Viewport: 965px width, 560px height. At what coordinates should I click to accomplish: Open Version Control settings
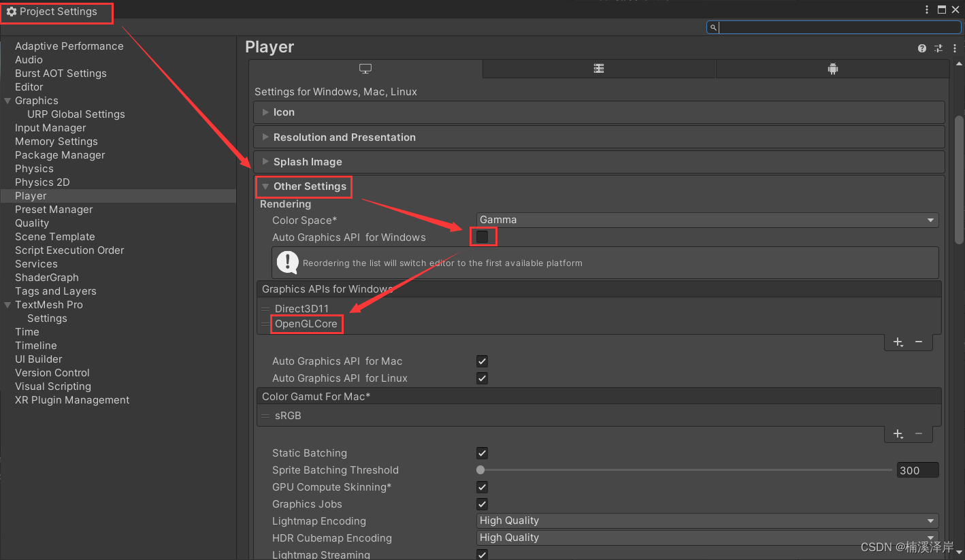tap(52, 373)
